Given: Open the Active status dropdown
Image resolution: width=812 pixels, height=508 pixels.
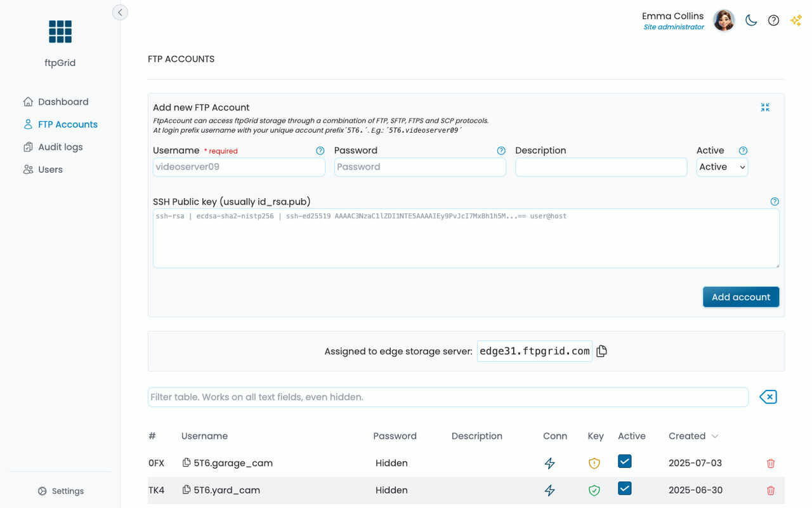Looking at the screenshot, I should (x=722, y=167).
